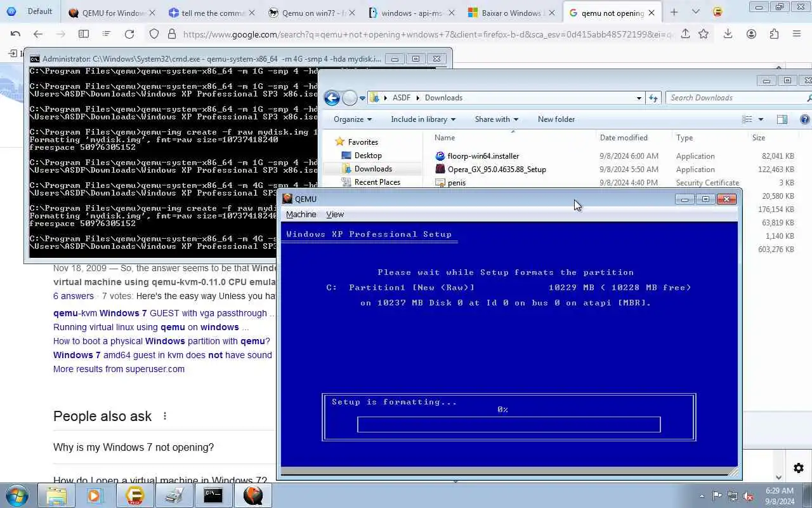Click the share page icon in address bar
Image resolution: width=812 pixels, height=508 pixels.
[685, 34]
